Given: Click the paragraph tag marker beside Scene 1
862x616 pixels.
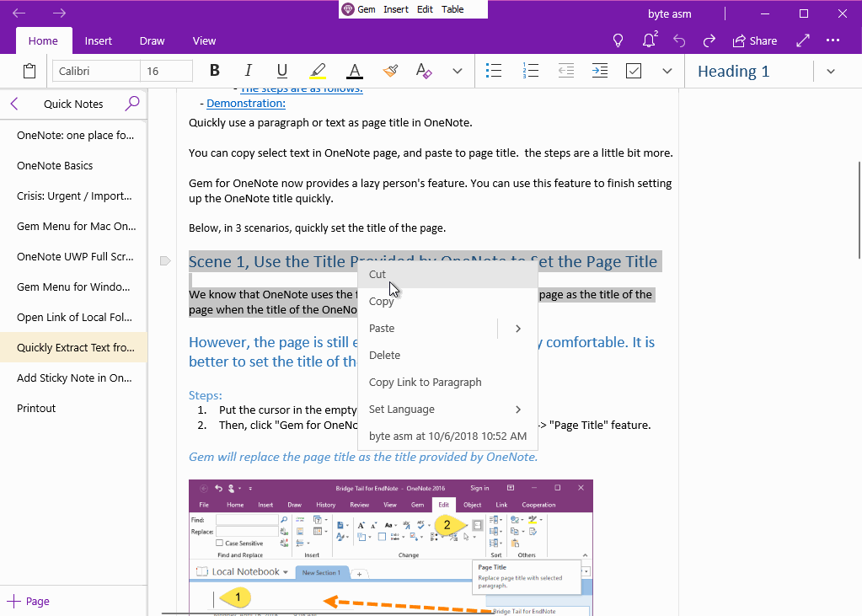Looking at the screenshot, I should [165, 260].
